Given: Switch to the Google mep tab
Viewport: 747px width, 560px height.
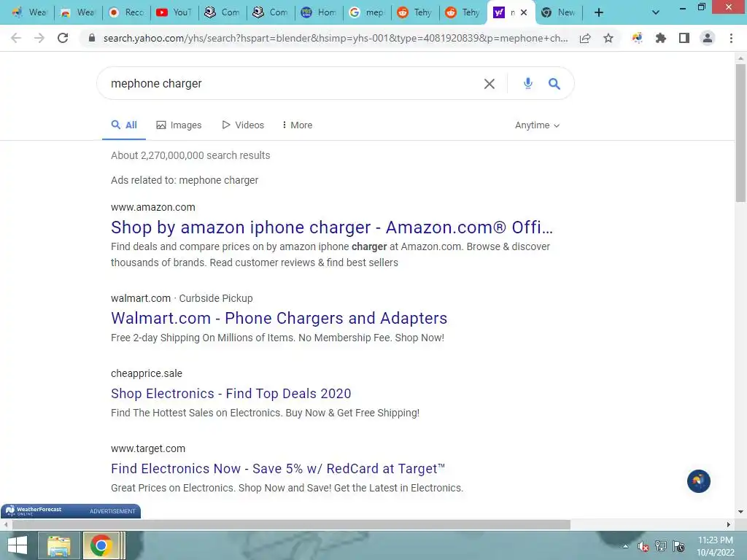Looking at the screenshot, I should [366, 12].
